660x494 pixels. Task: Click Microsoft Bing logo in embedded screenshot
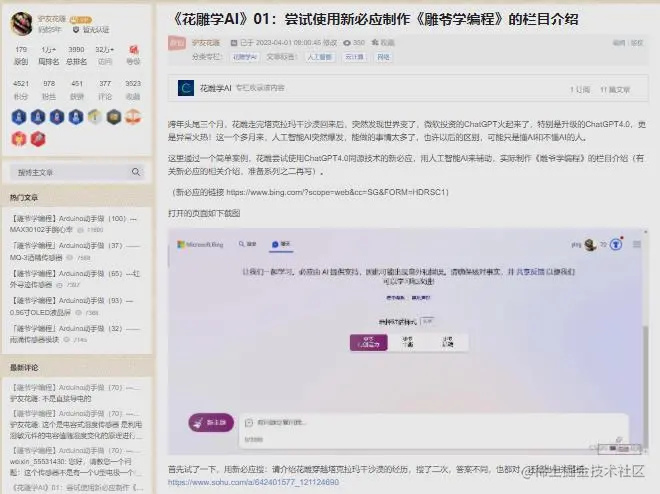coord(200,244)
